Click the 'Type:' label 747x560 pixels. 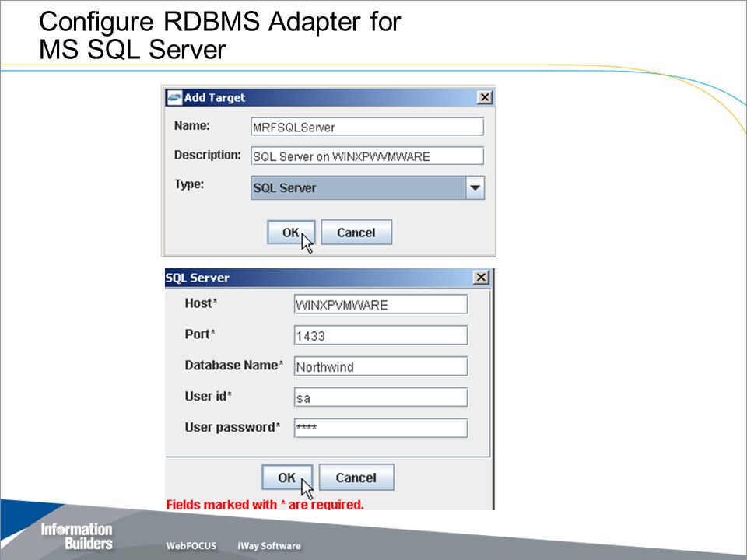coord(189,184)
